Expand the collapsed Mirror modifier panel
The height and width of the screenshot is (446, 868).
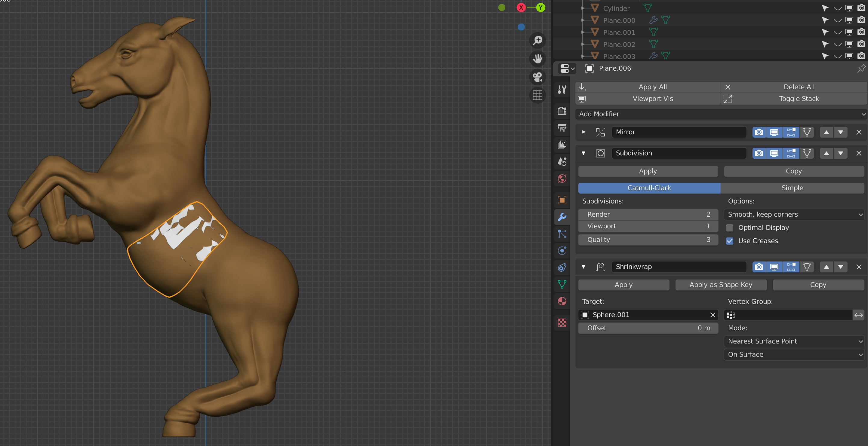coord(583,132)
